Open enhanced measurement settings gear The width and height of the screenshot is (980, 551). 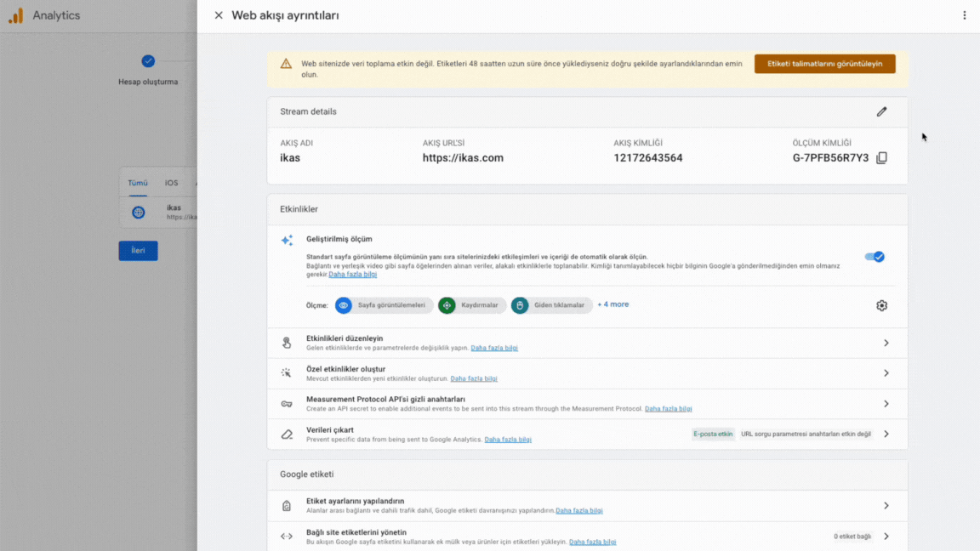881,305
